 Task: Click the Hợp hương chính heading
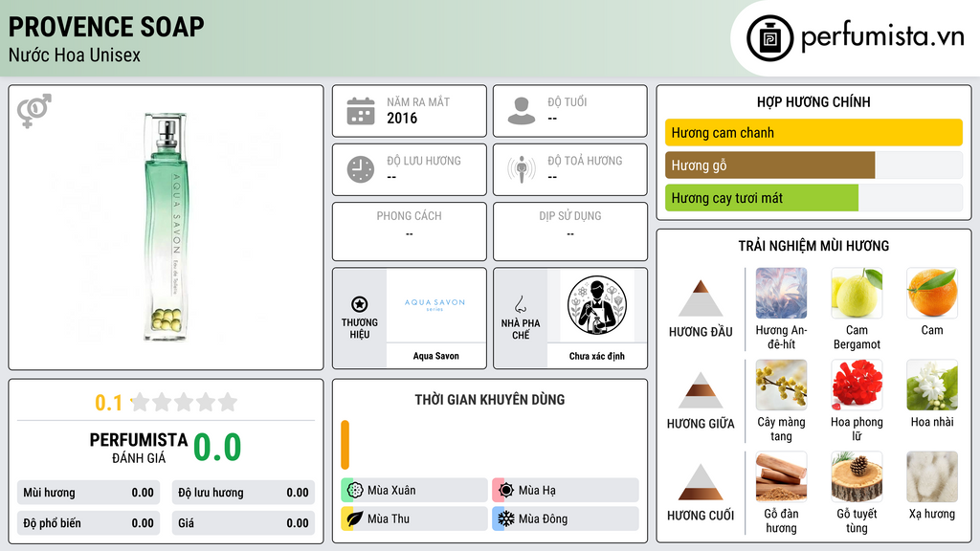click(813, 101)
